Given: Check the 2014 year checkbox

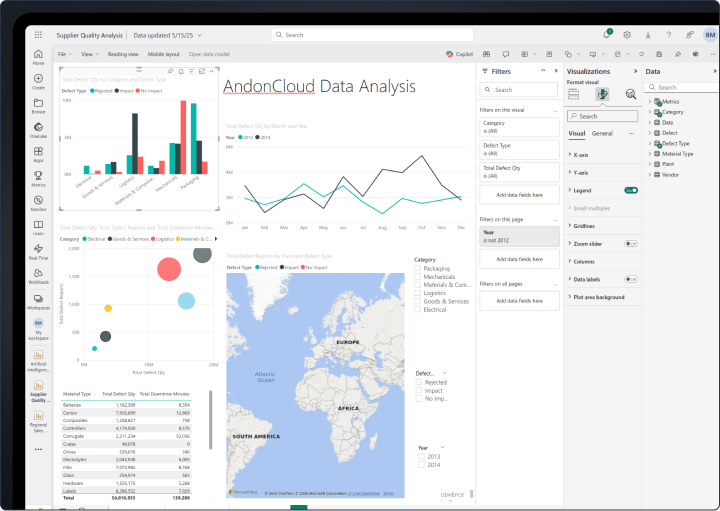Looking at the screenshot, I should pos(421,465).
